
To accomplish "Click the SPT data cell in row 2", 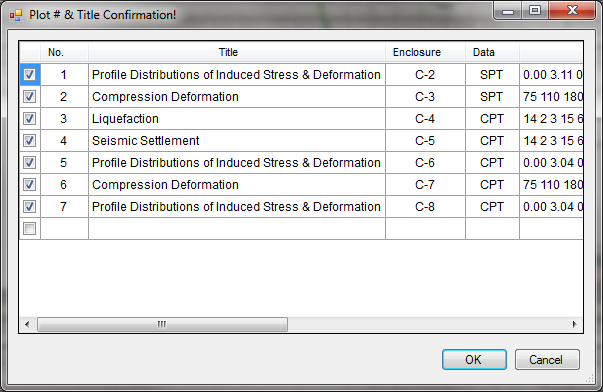I will point(492,97).
